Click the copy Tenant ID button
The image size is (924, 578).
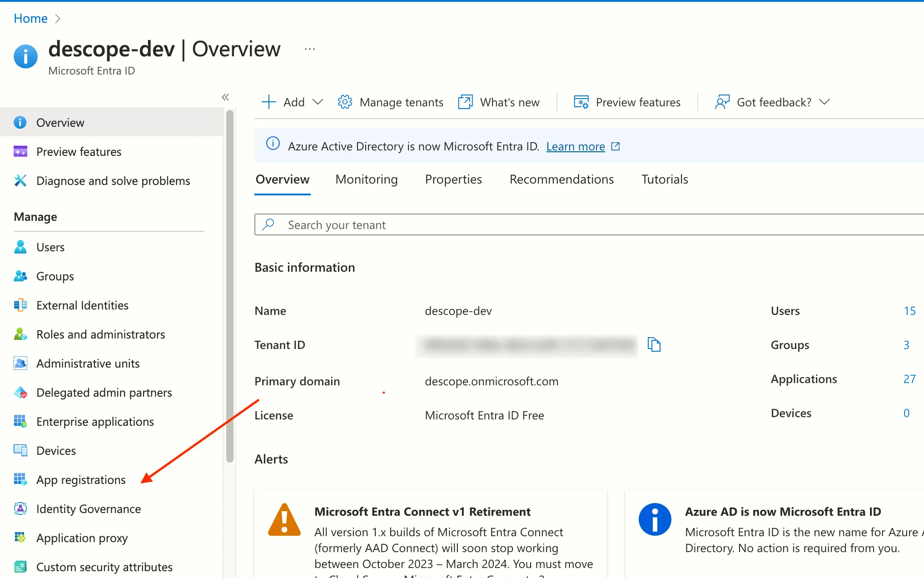(654, 344)
